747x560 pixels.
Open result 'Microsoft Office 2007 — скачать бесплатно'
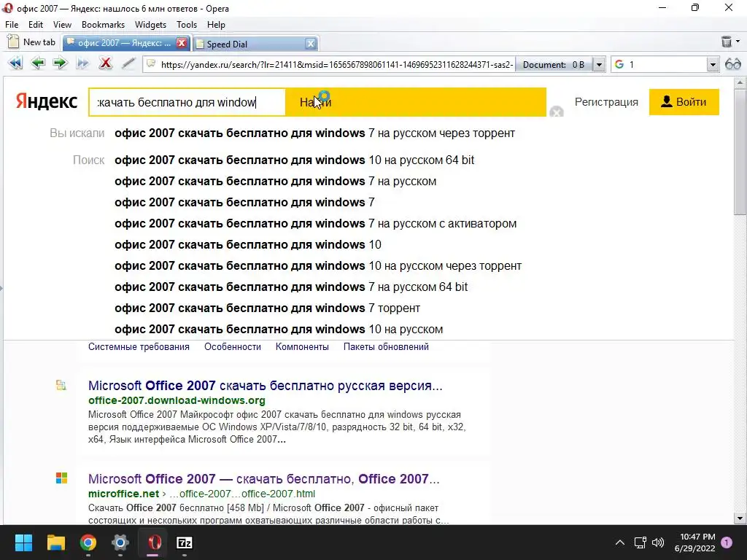click(x=264, y=478)
